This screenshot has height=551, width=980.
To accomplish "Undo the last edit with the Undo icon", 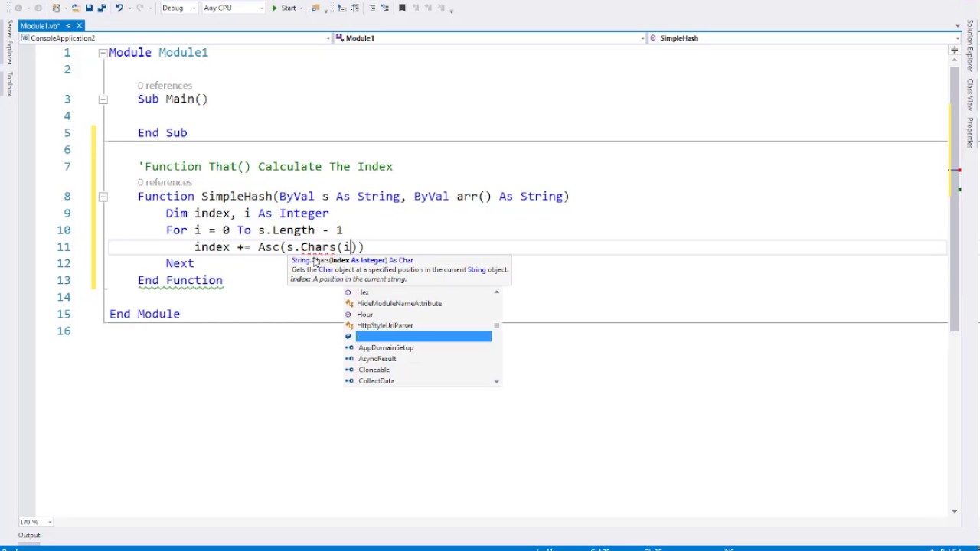I will click(119, 8).
